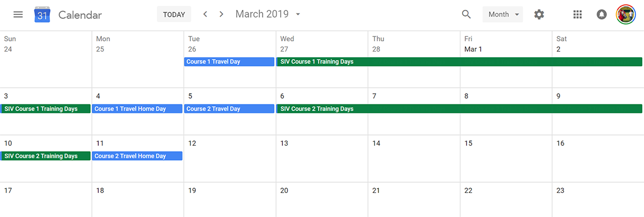
Task: Open the account profile avatar
Action: point(626,14)
